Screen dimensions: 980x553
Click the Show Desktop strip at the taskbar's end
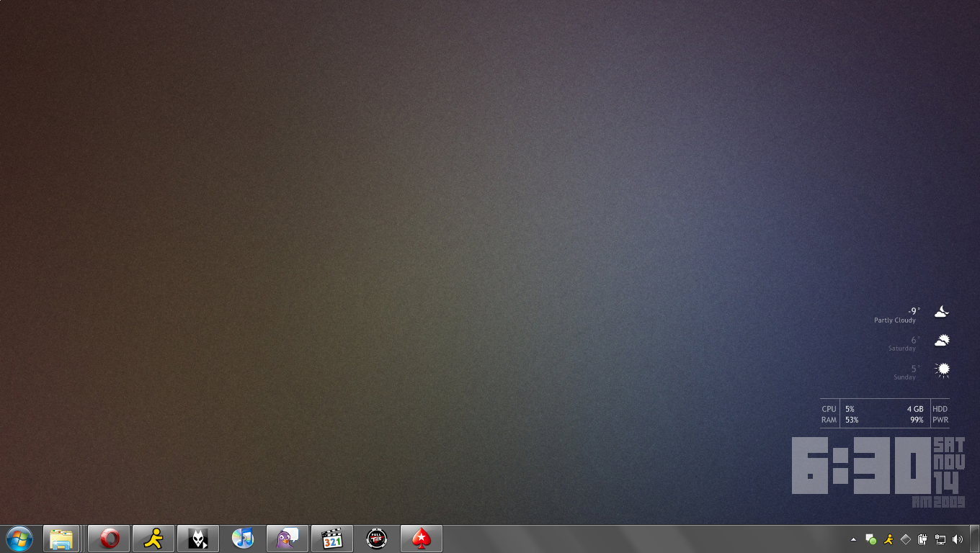975,539
